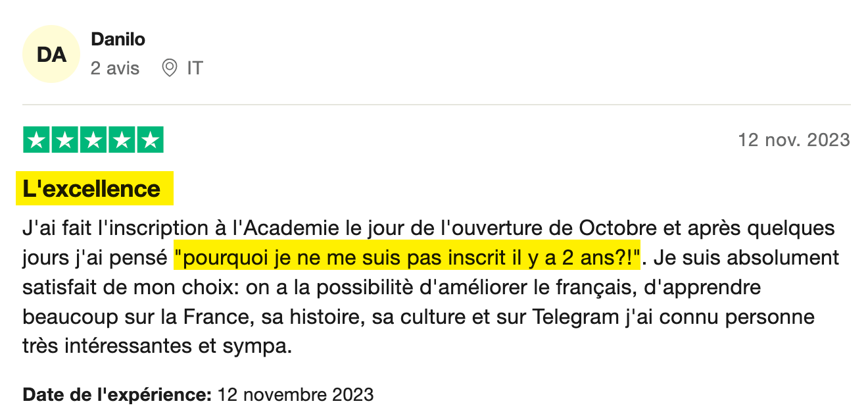Click the fifth green star

[150, 140]
